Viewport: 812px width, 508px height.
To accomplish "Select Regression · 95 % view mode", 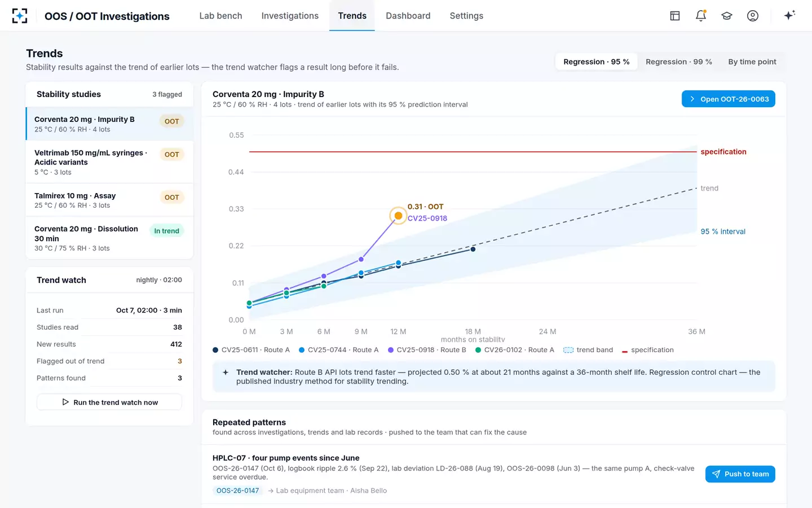I will (x=597, y=62).
